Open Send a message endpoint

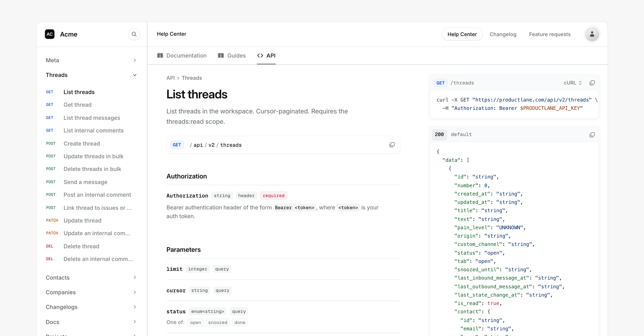91,182
